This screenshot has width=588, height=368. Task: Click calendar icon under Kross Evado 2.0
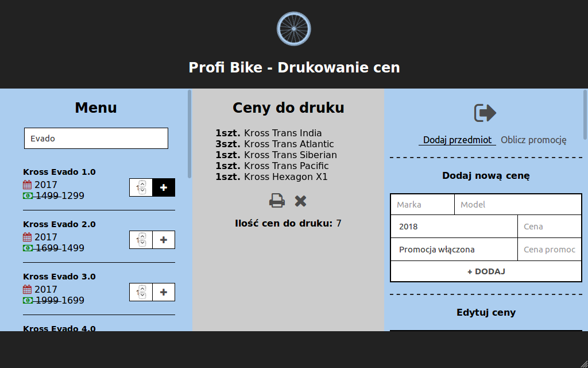[x=28, y=237]
